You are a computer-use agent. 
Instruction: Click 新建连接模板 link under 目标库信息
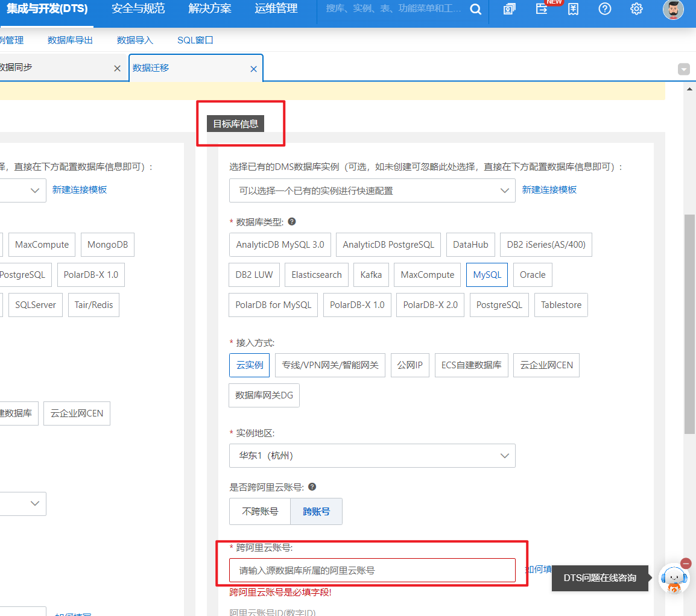click(549, 190)
